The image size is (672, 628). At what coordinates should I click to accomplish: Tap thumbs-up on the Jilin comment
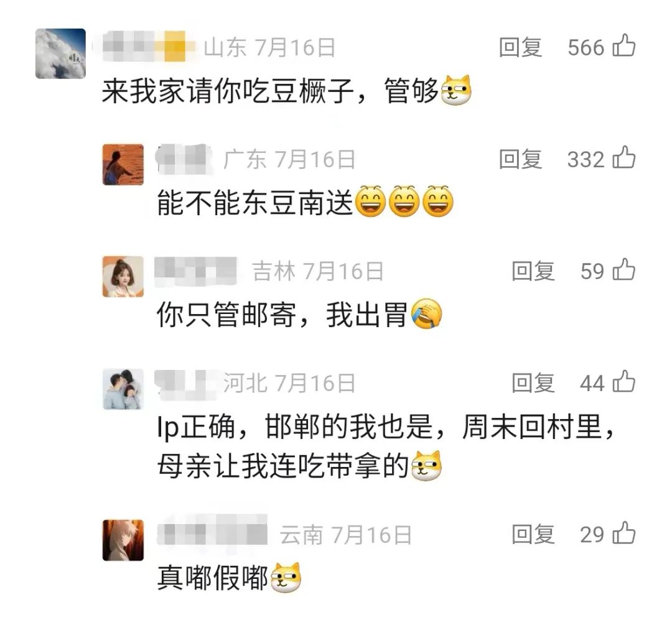(624, 269)
